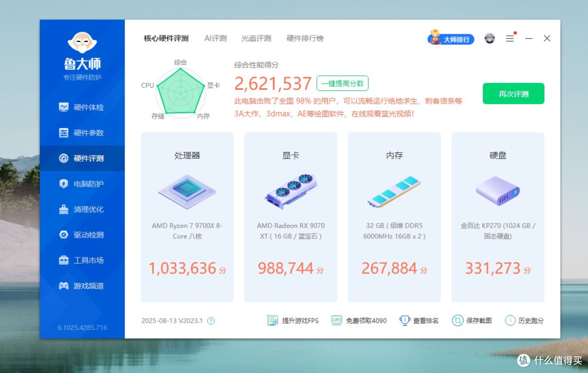588x373 pixels.
Task: Open 电脑防护 in the sidebar
Action: tap(82, 184)
